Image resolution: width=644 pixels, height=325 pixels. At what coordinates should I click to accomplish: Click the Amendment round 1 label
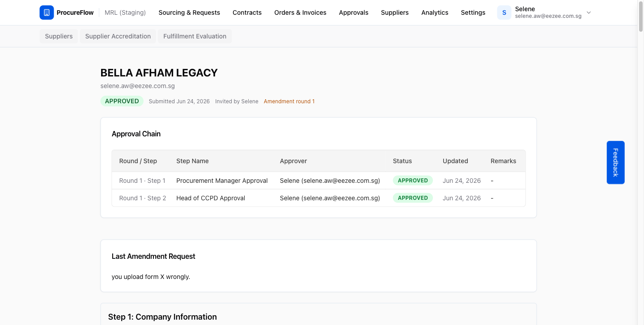coord(289,101)
